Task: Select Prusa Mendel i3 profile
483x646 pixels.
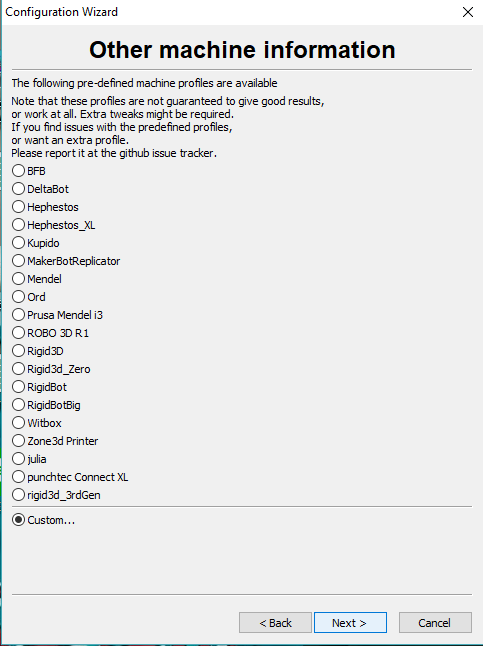Action: 57,315
